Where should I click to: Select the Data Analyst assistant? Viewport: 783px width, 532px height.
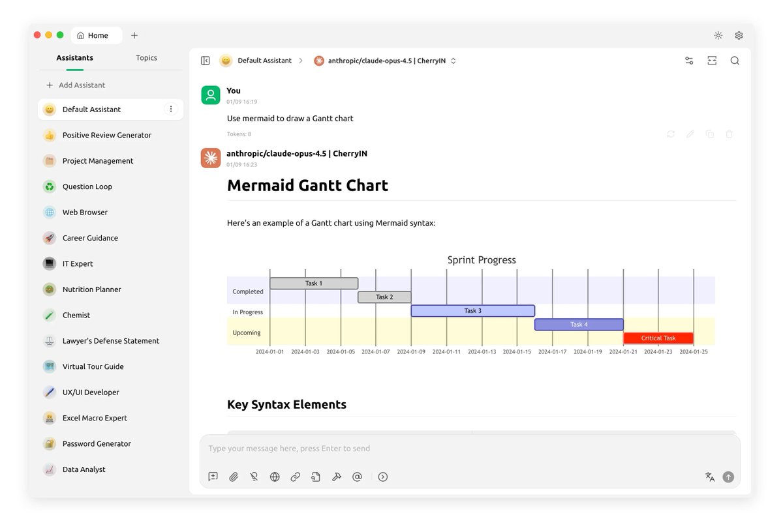click(x=110, y=469)
